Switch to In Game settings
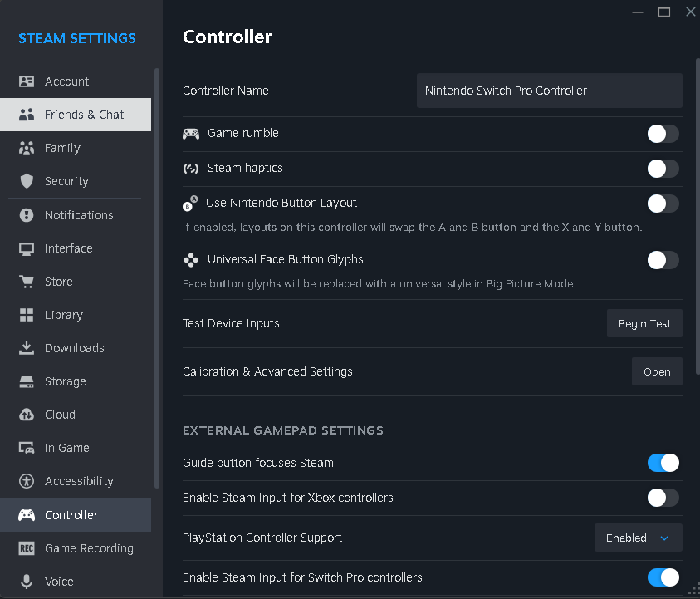 (76, 448)
